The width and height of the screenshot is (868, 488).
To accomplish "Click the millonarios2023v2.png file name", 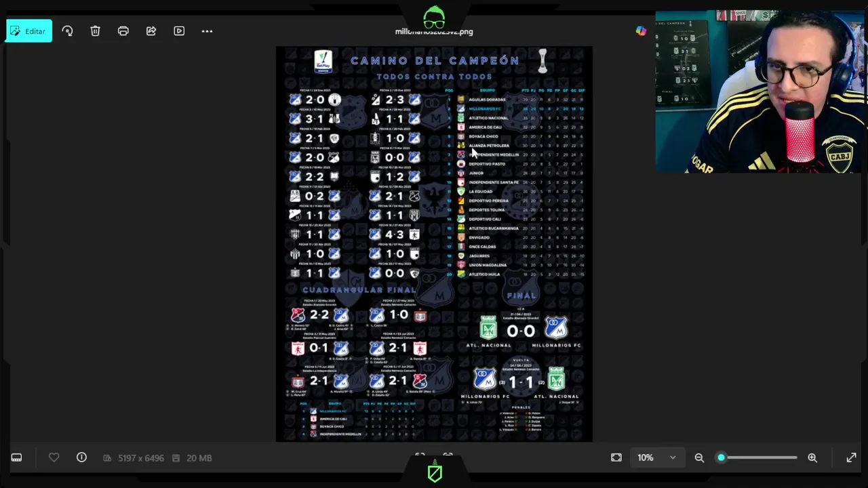I will click(434, 32).
